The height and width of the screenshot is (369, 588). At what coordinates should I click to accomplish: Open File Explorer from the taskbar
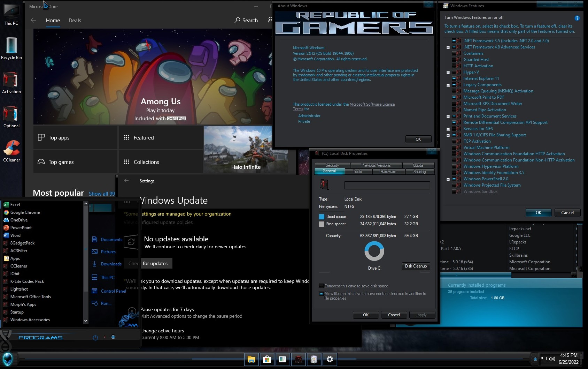(251, 359)
